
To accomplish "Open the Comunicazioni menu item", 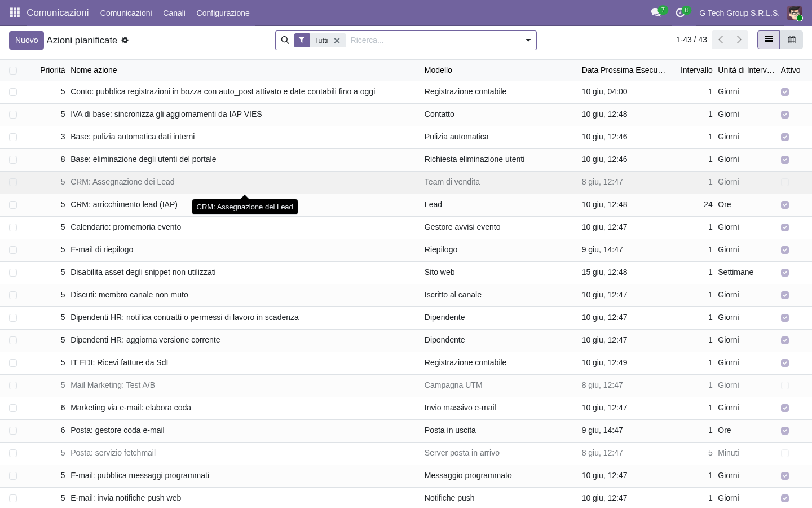I will coord(126,13).
